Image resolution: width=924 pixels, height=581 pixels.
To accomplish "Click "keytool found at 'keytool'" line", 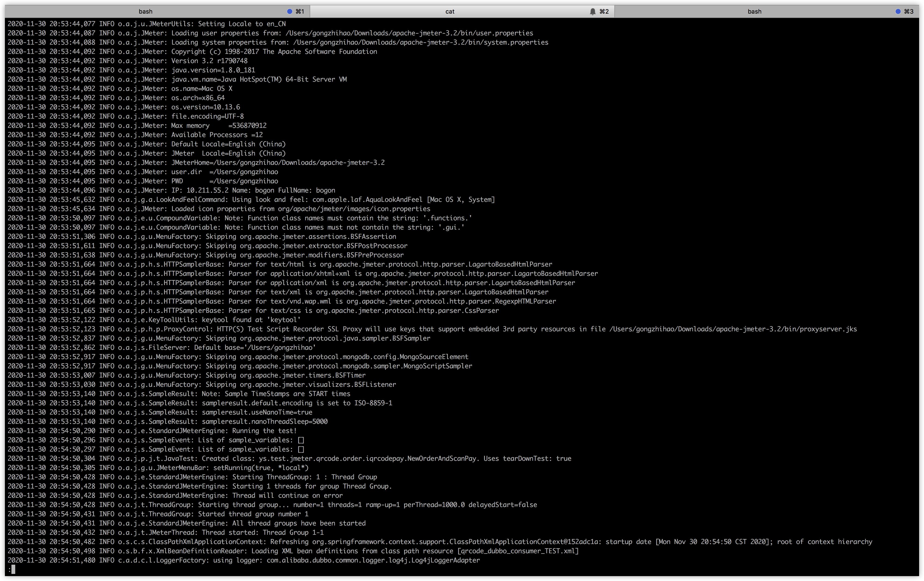I will pyautogui.click(x=154, y=319).
